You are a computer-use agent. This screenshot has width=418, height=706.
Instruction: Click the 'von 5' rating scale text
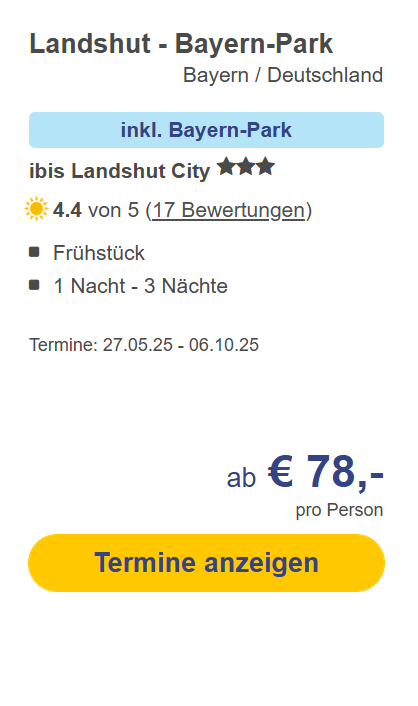click(x=114, y=210)
